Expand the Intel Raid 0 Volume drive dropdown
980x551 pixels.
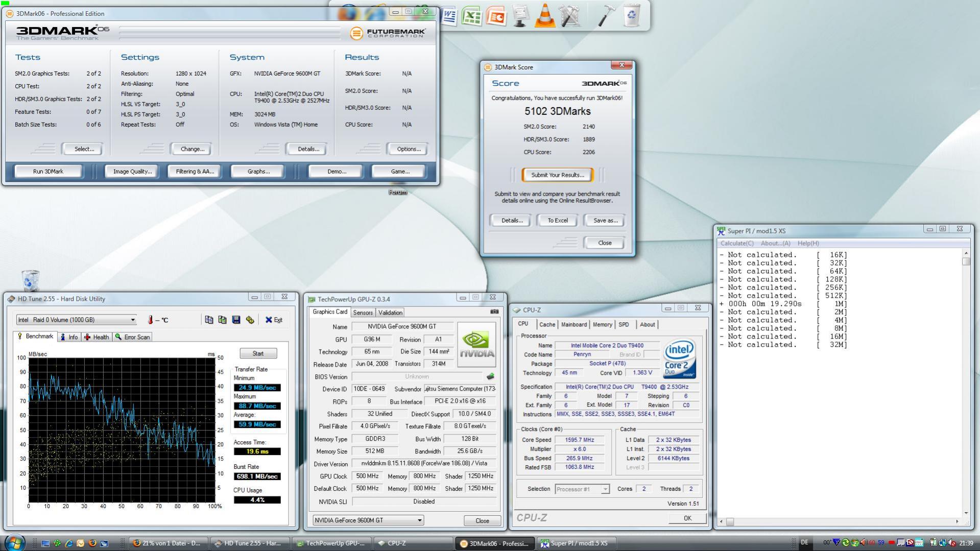coord(133,320)
